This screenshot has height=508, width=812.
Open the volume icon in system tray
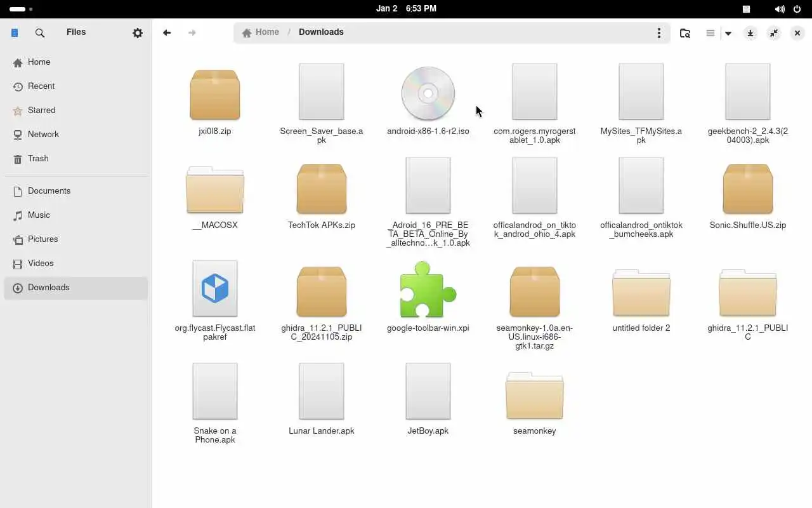(x=780, y=9)
